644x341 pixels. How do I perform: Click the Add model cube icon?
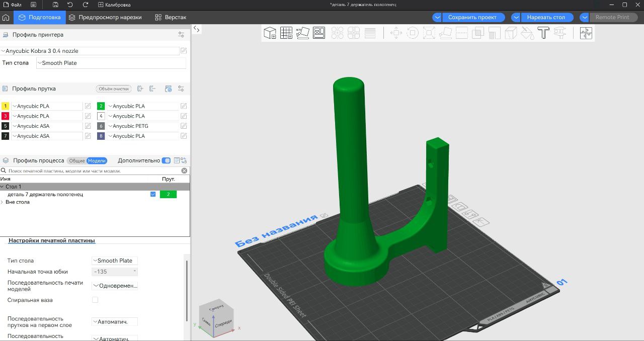point(270,33)
